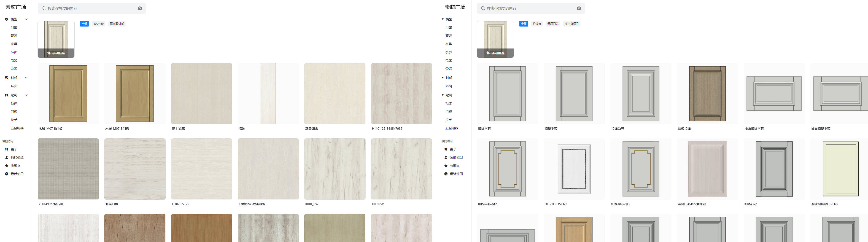Image resolution: width=868 pixels, height=242 pixels.
Task: Collapse 定制 with the triangle in right sidebar
Action: [443, 95]
